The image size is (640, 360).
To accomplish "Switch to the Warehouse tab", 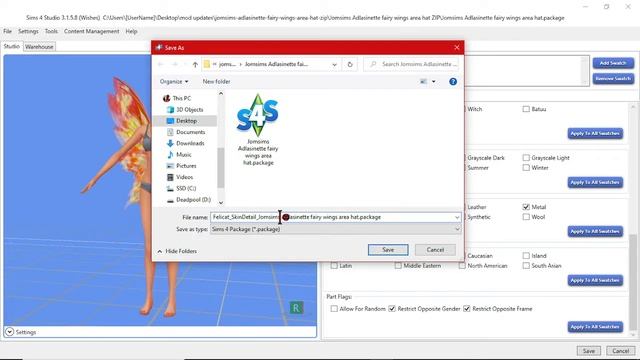I will coord(39,47).
